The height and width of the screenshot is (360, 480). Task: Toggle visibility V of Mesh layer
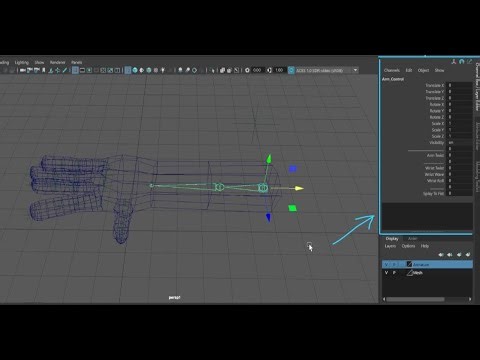click(387, 273)
